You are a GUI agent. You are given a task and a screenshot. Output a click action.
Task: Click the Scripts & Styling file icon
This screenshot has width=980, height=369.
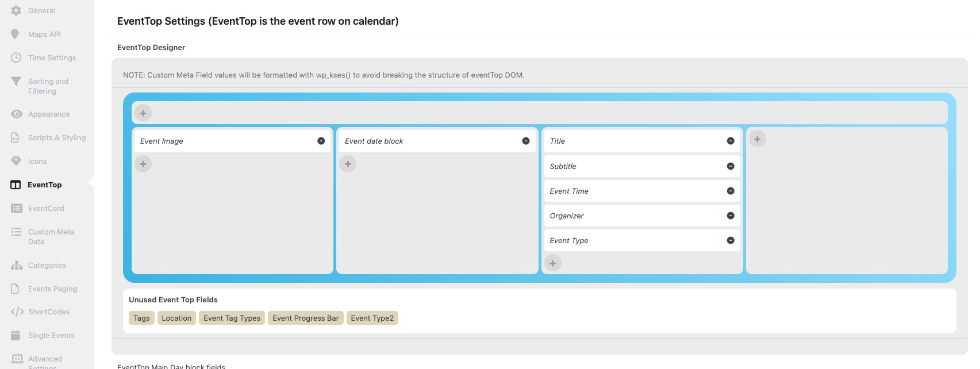tap(15, 137)
